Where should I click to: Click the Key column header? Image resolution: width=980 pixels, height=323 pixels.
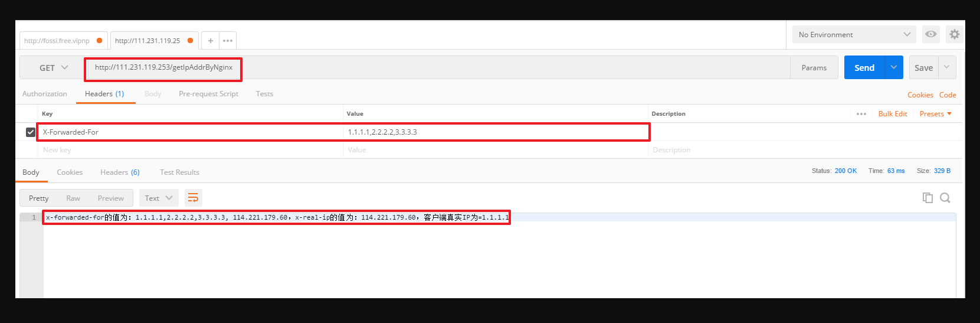click(47, 114)
